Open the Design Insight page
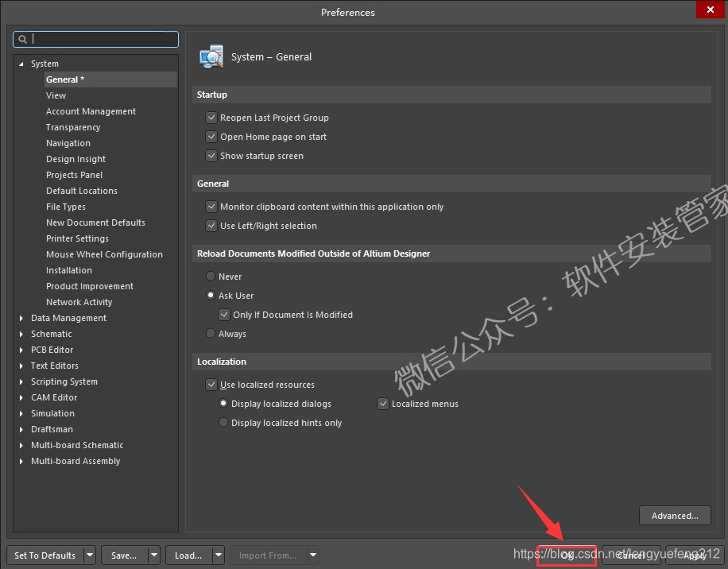The image size is (728, 569). tap(76, 159)
